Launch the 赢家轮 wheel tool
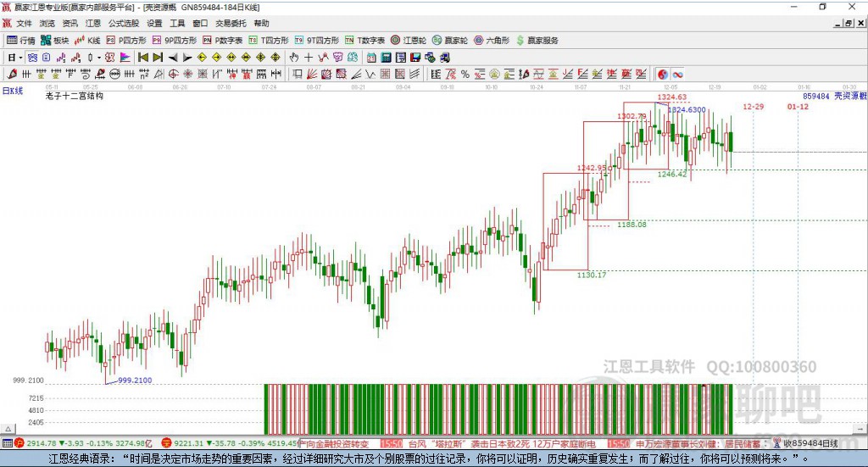This screenshot has width=868, height=467. click(x=450, y=41)
